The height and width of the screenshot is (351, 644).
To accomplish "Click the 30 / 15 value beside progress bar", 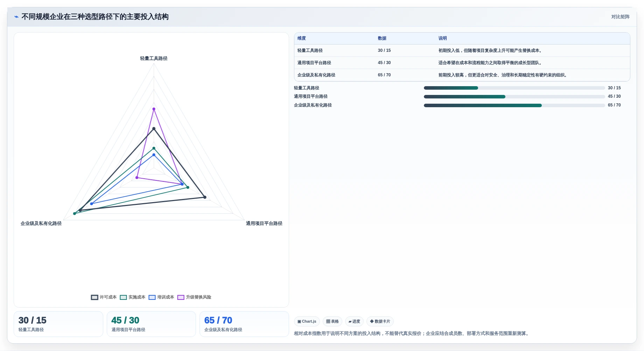I will click(614, 88).
